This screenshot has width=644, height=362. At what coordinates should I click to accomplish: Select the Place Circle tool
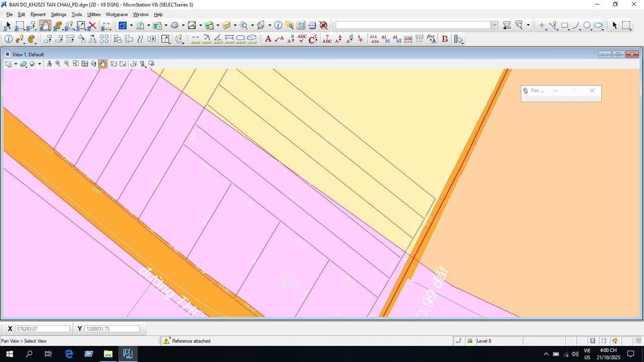coord(587,26)
